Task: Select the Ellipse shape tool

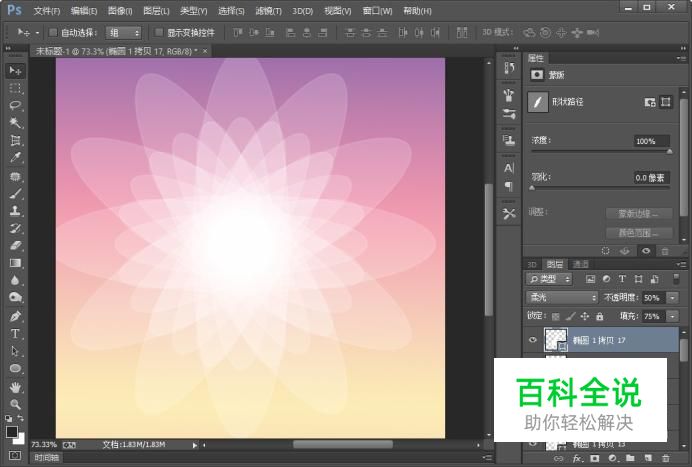Action: [15, 369]
